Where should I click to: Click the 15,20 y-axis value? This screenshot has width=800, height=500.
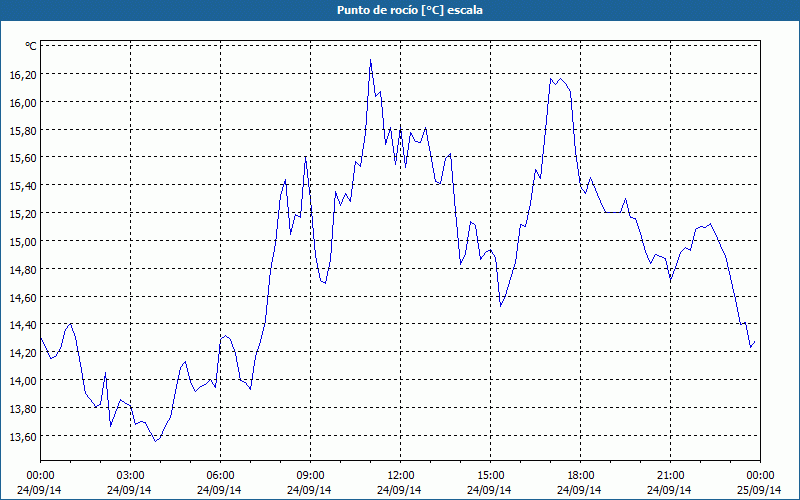coord(23,214)
